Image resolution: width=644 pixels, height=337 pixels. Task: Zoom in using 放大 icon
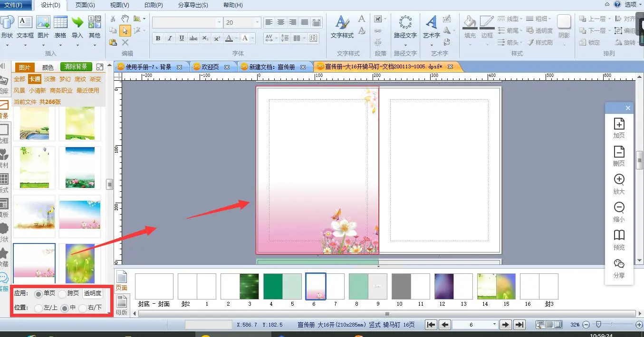click(619, 184)
